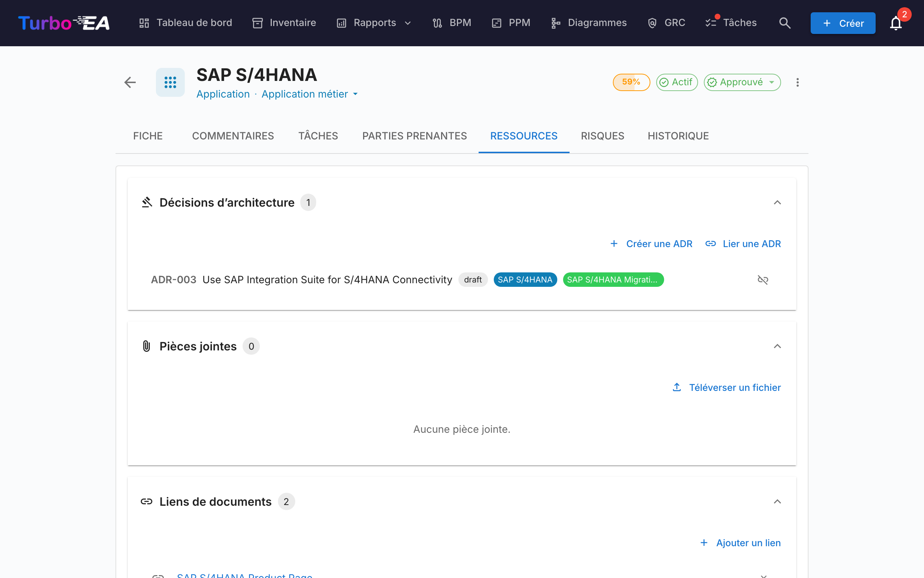Open notifications bell with 2 alerts
The width and height of the screenshot is (924, 578).
click(x=896, y=23)
